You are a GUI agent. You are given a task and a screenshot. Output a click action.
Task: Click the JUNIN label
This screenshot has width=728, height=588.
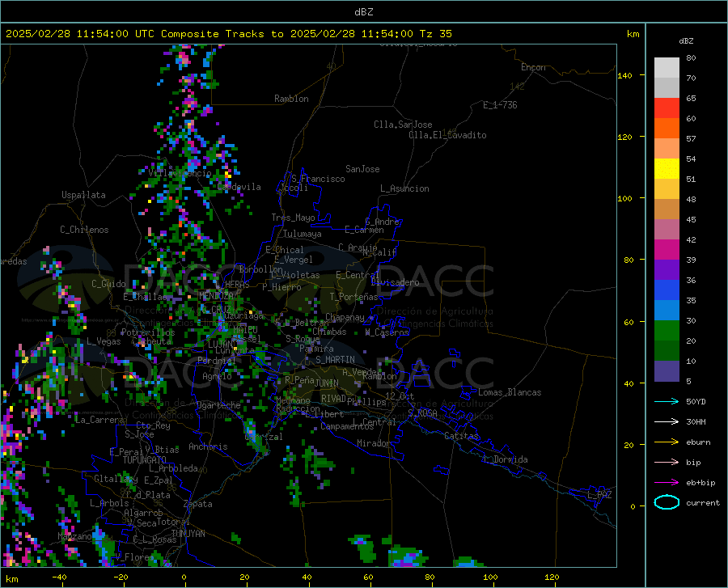coord(327,383)
